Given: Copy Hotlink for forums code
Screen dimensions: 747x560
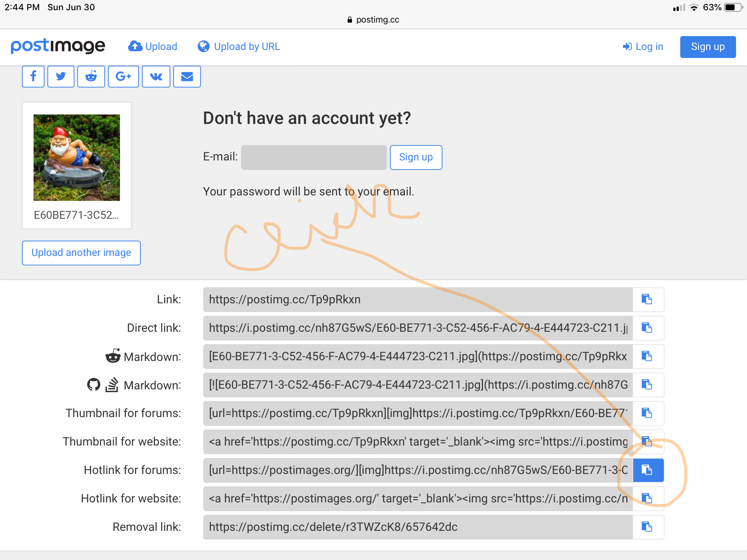Looking at the screenshot, I should pyautogui.click(x=648, y=470).
